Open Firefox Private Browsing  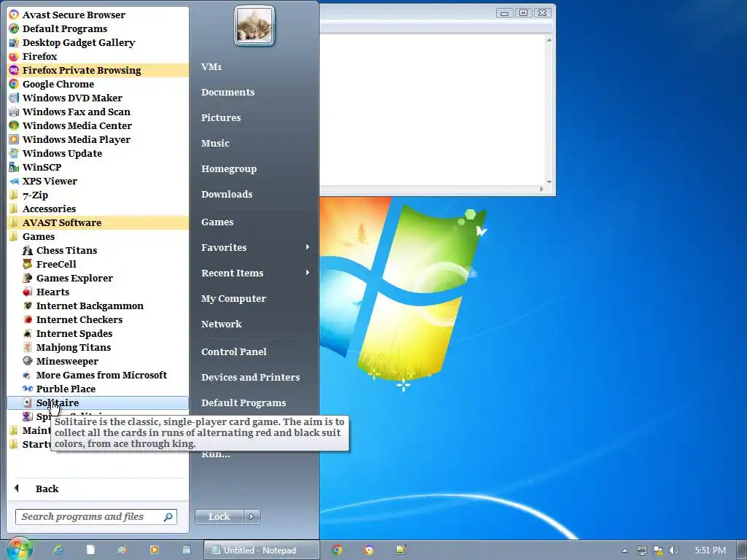(x=98, y=70)
